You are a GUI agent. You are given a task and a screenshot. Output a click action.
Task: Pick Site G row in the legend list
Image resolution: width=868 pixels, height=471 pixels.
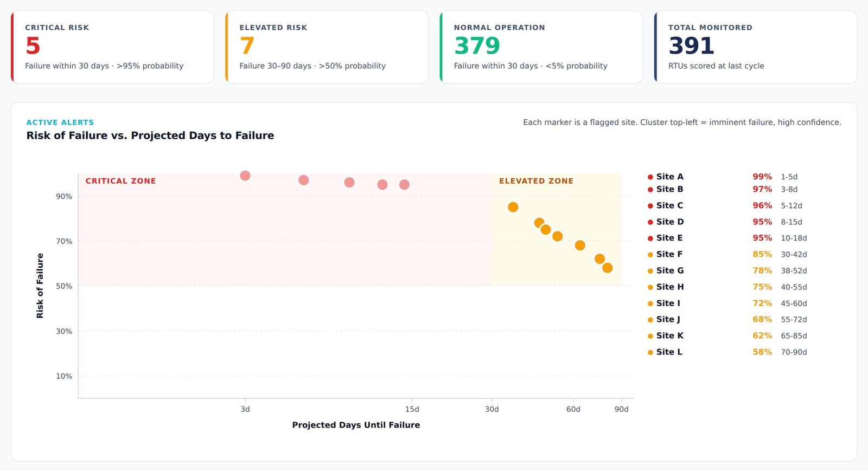(x=727, y=270)
